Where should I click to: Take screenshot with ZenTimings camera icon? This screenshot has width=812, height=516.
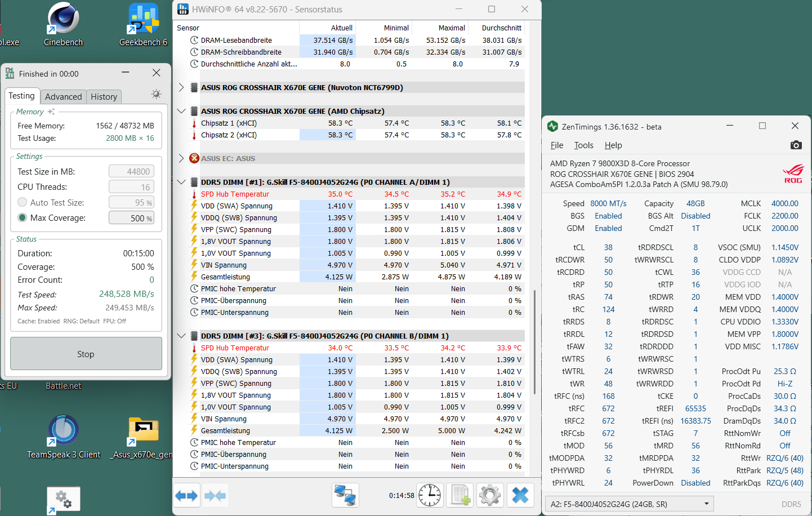796,145
